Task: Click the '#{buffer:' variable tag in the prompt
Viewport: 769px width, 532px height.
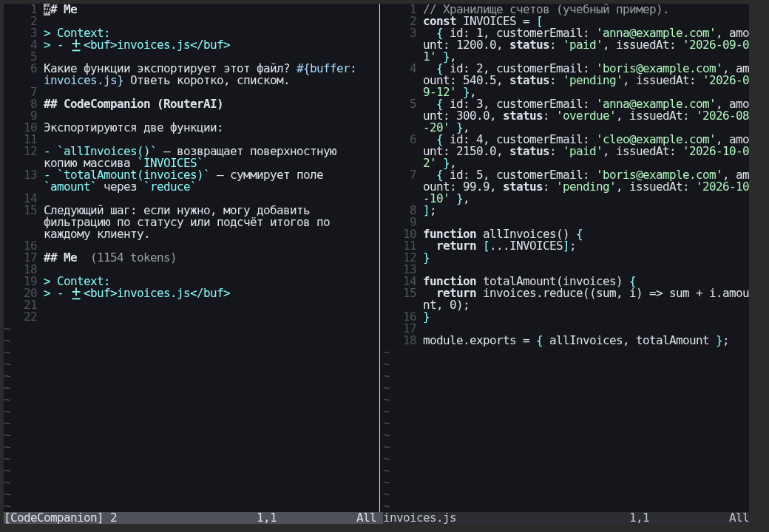Action: point(326,69)
